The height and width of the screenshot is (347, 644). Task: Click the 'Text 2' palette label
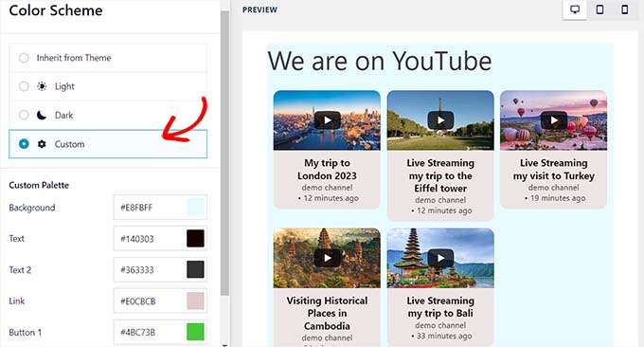point(20,270)
